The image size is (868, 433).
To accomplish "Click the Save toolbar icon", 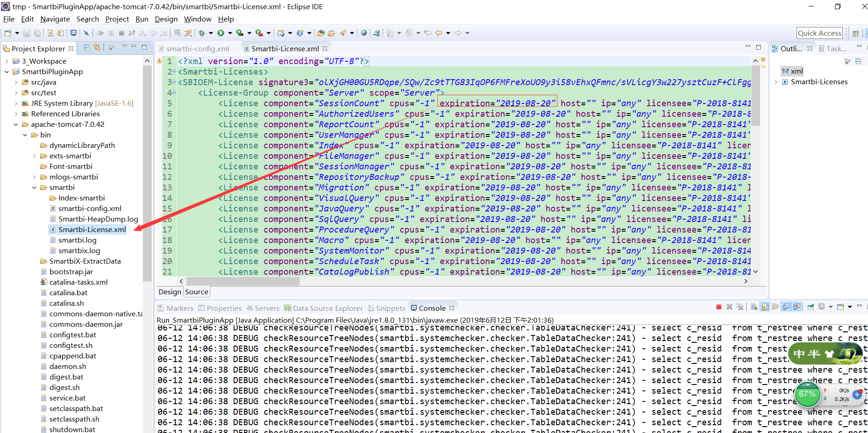I will (27, 33).
